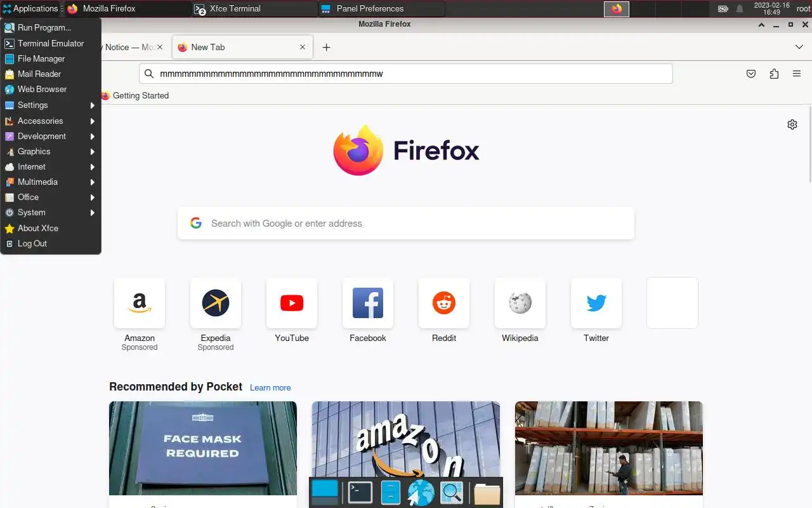Open the Firefox Extensions puzzle icon

pos(774,74)
